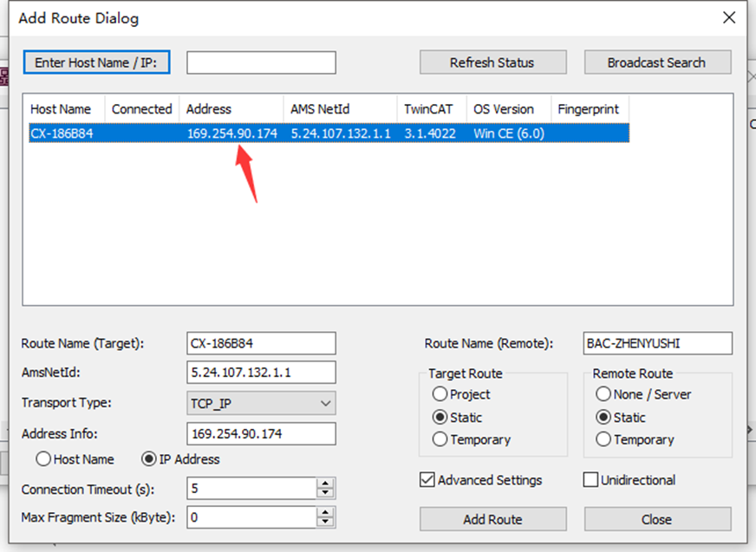Screen dimensions: 756x552
Task: Click the 5.24.107.132.1.1 AMS NetId cell in the list
Action: (x=341, y=133)
